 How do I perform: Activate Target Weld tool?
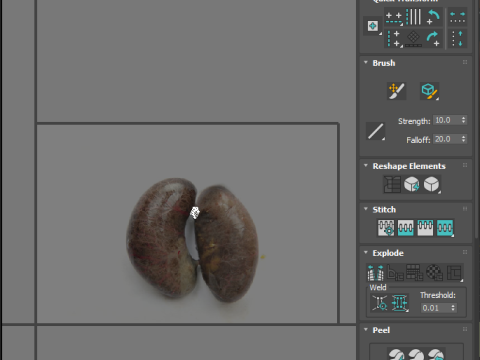pos(380,303)
